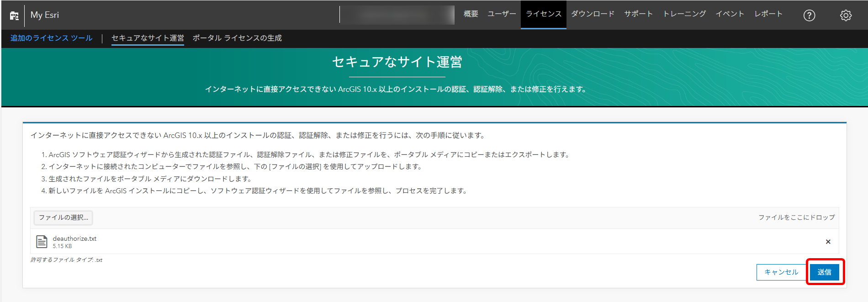Navigate to the トレーニング tab

tap(684, 14)
